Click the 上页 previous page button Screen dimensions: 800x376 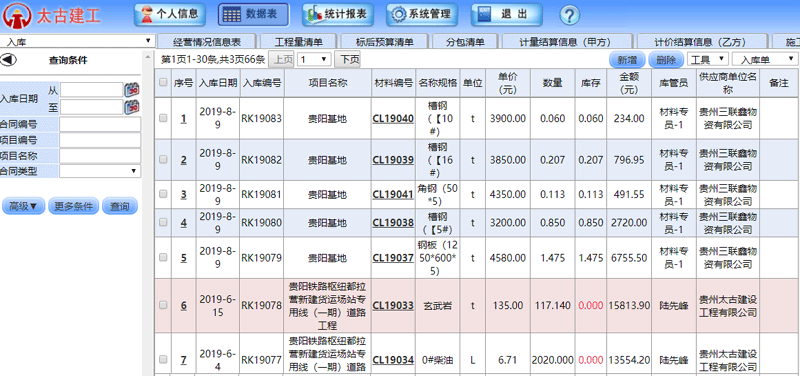pos(281,60)
